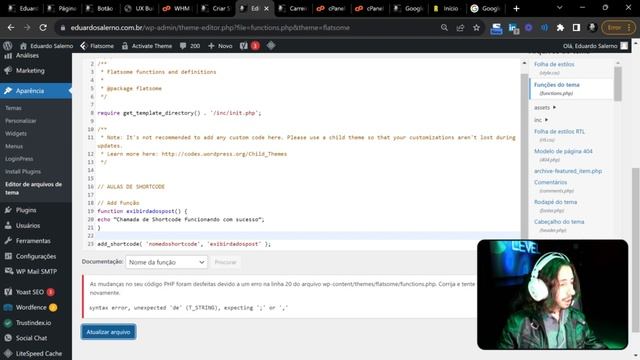This screenshot has height=360, width=640.
Task: Click the browser forward arrow
Action: click(27, 27)
